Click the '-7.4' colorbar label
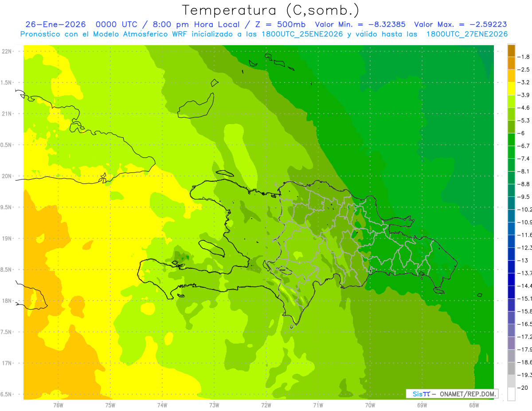 [524, 159]
